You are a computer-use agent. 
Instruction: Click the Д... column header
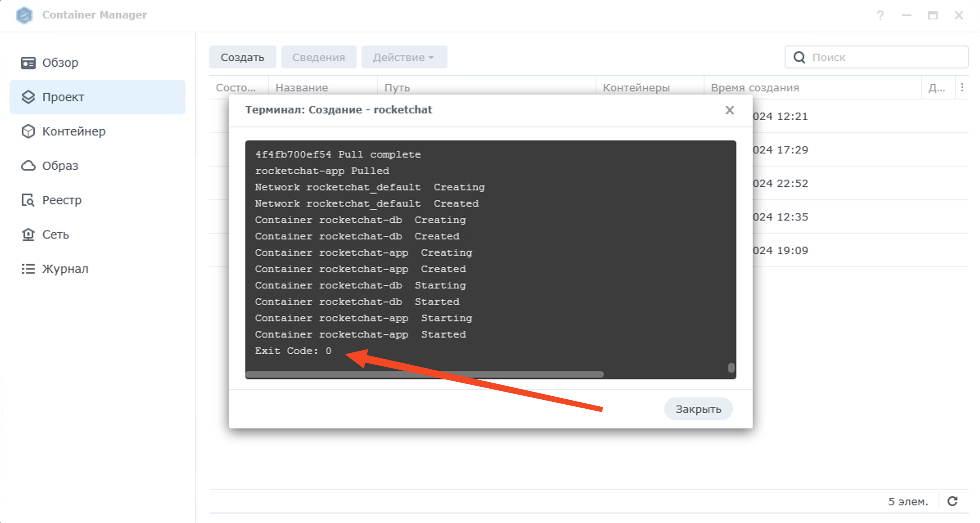click(x=939, y=88)
